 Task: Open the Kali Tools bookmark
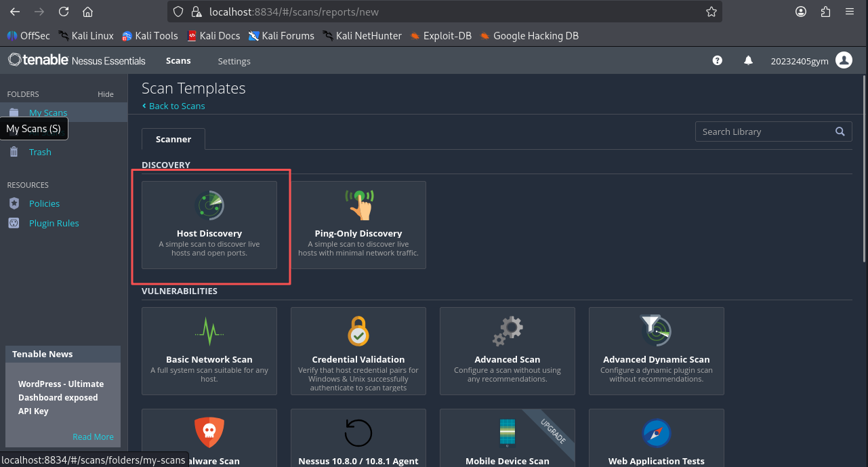[150, 36]
